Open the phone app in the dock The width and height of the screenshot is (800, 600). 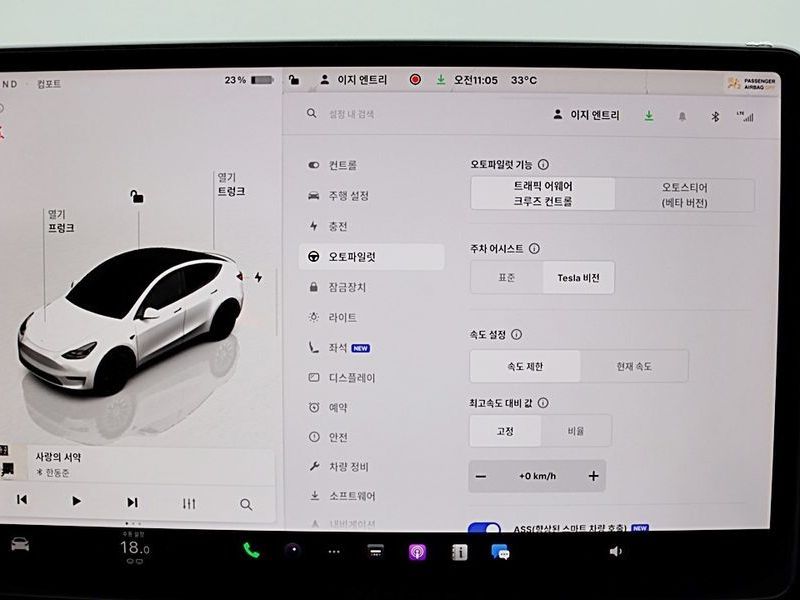(x=251, y=551)
